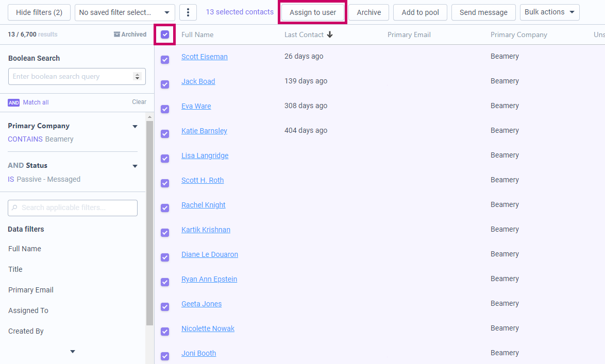Clear the filters via Clear link
Screen dimensions: 605x364
coord(139,102)
